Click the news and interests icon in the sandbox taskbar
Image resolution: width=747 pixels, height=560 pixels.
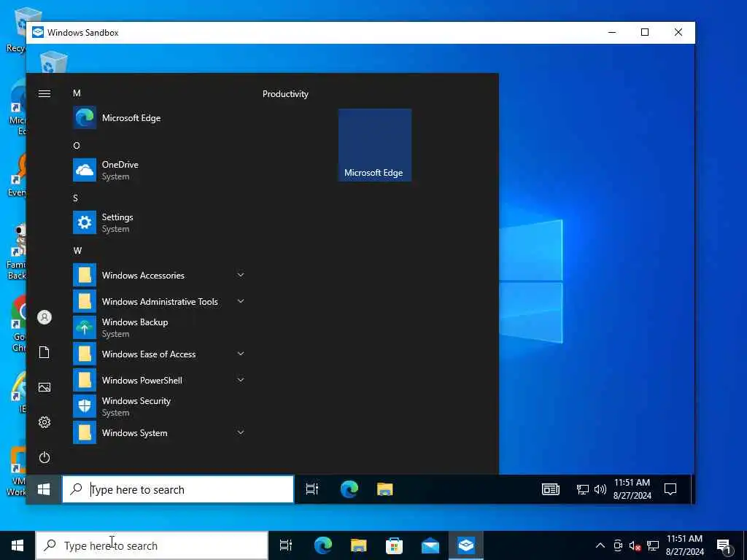tap(551, 489)
